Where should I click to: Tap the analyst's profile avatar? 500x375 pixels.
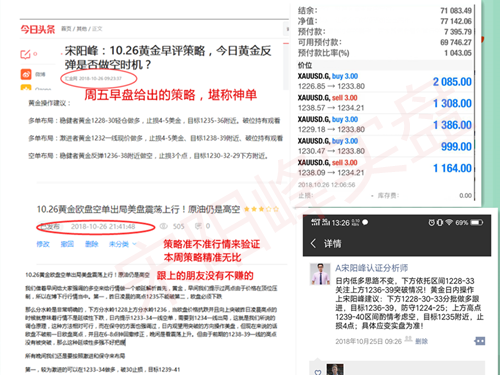[320, 274]
